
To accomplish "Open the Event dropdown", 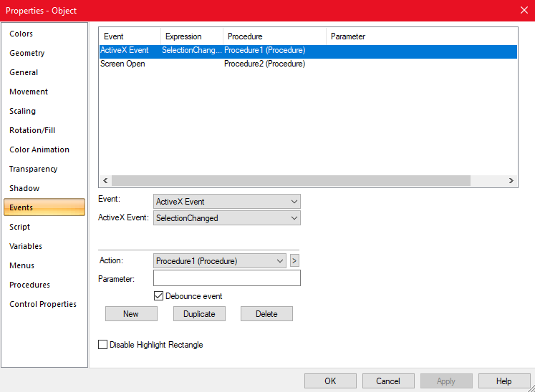I will 227,202.
